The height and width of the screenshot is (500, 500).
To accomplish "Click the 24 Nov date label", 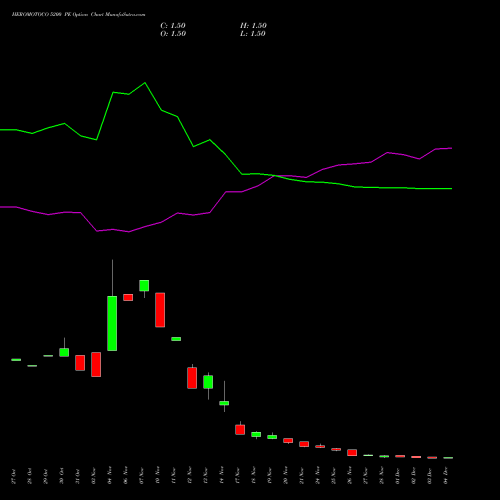I will (318, 475).
